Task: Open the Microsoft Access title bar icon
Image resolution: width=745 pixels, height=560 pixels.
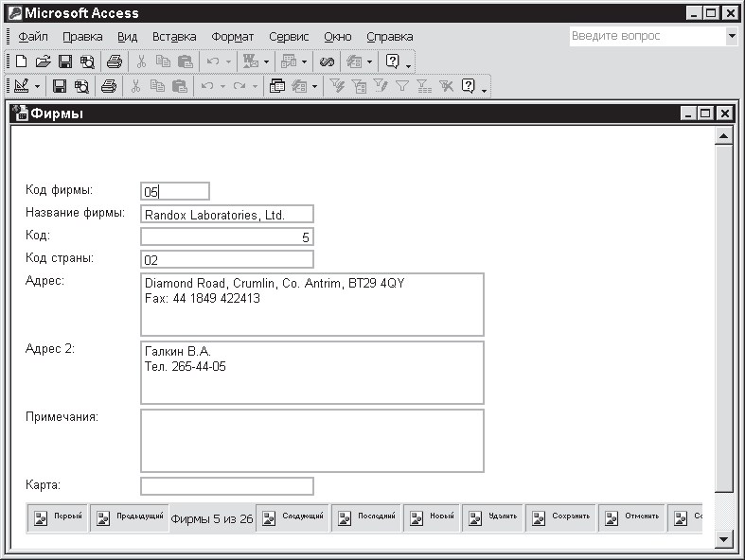Action: tap(13, 12)
